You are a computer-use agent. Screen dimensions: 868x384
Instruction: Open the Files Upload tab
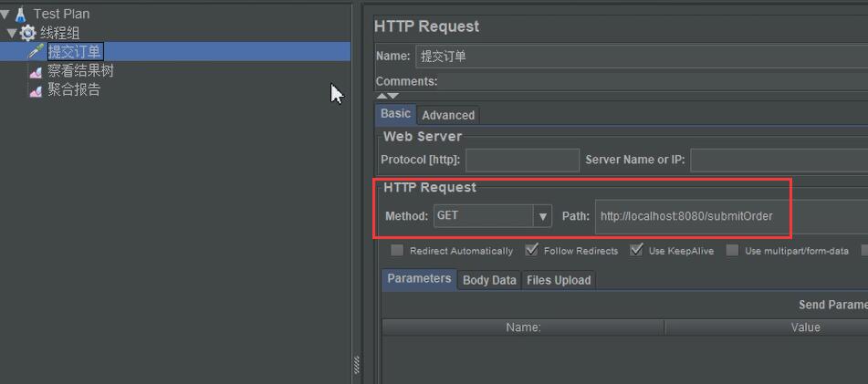[x=559, y=280]
